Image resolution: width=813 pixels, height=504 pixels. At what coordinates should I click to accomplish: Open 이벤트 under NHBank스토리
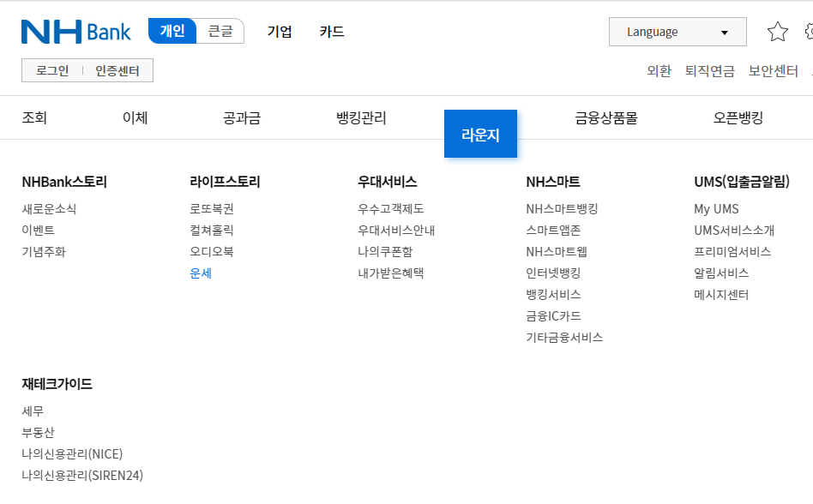(38, 230)
